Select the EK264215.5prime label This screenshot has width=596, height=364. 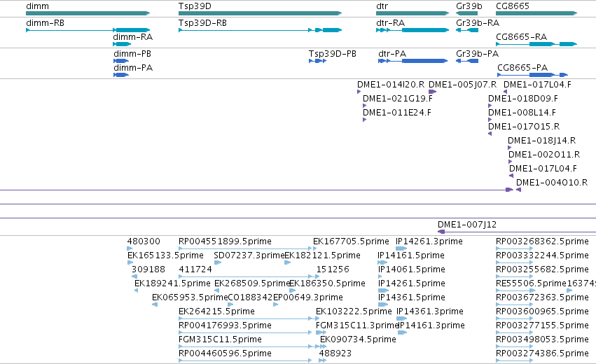tap(216, 311)
